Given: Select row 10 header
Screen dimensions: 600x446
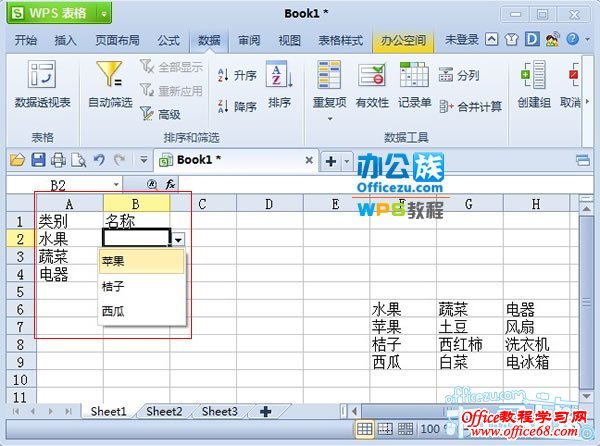Looking at the screenshot, I should pyautogui.click(x=21, y=380).
